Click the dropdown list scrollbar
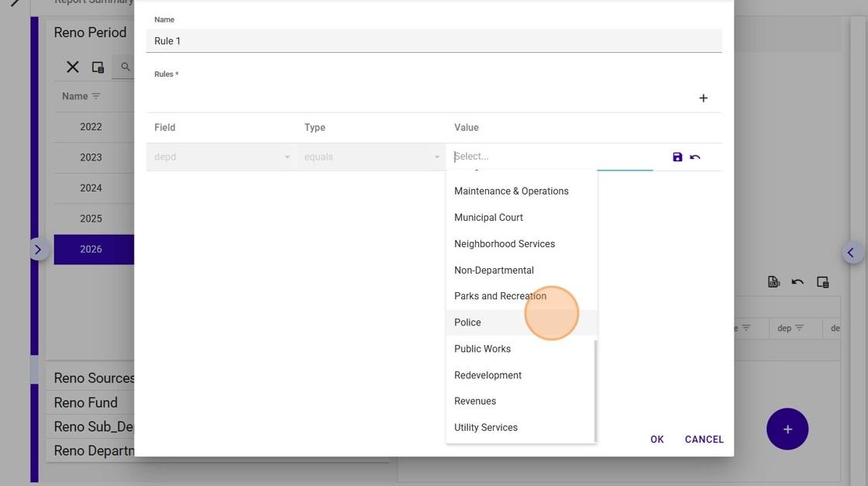 tap(596, 391)
